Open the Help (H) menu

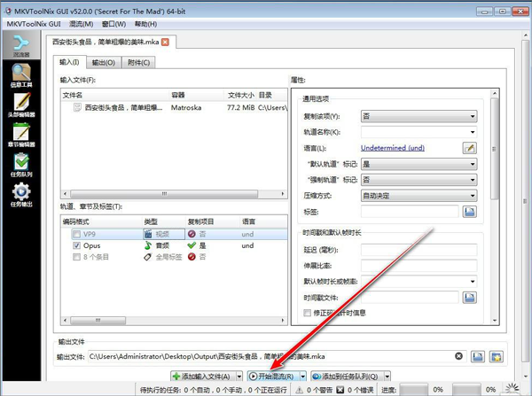(x=145, y=24)
